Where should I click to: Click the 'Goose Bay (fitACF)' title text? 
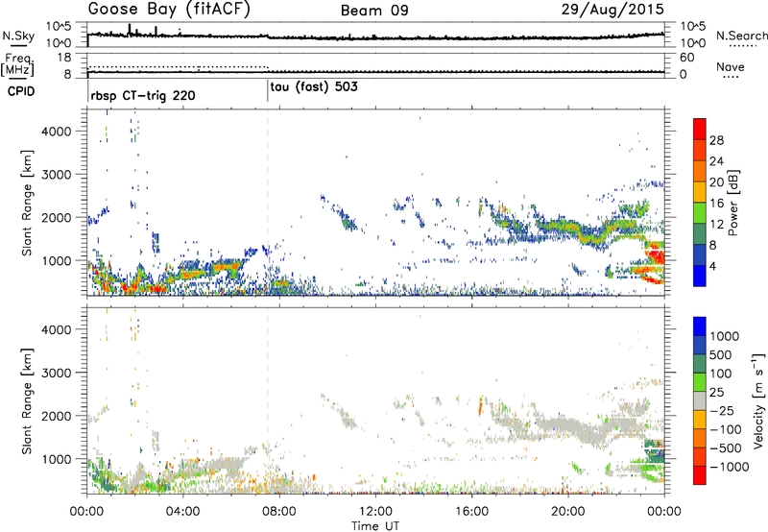click(169, 9)
